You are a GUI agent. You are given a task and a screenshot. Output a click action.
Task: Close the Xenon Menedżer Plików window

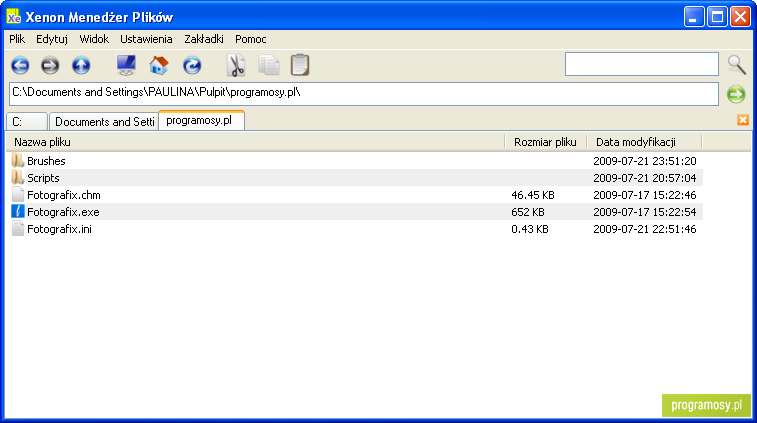tap(740, 17)
